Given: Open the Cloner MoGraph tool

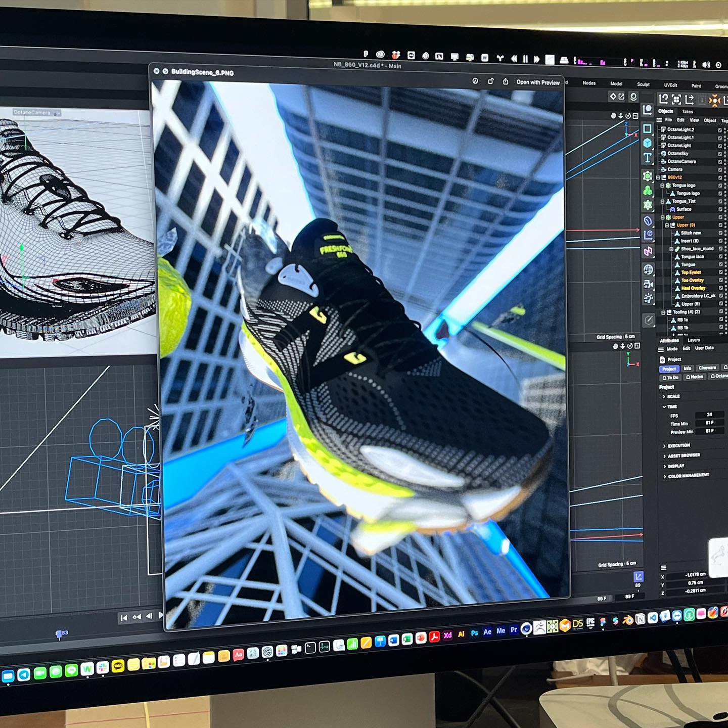Looking at the screenshot, I should click(x=648, y=191).
